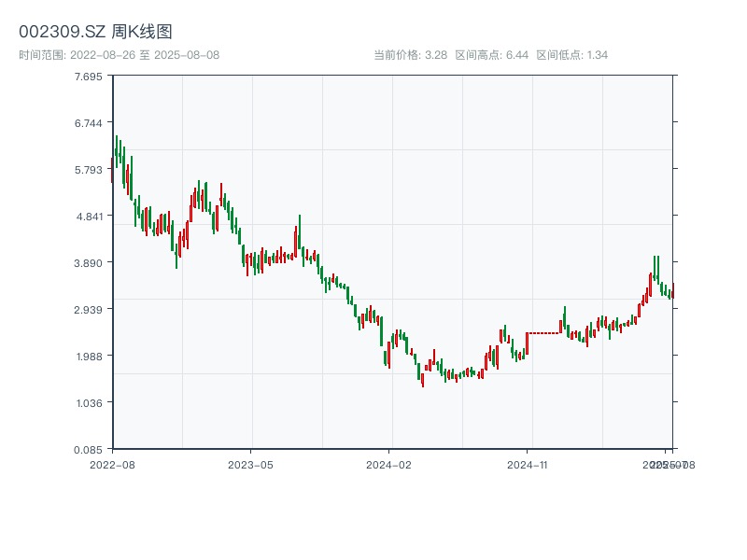
Task: Select the 1.036 price level label
Action: [x=90, y=403]
